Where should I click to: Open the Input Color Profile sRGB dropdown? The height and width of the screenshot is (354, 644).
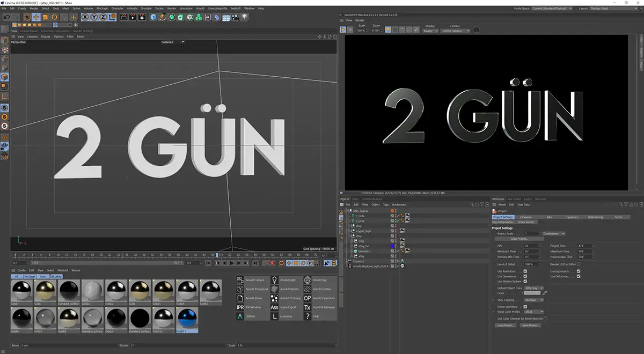[535, 312]
